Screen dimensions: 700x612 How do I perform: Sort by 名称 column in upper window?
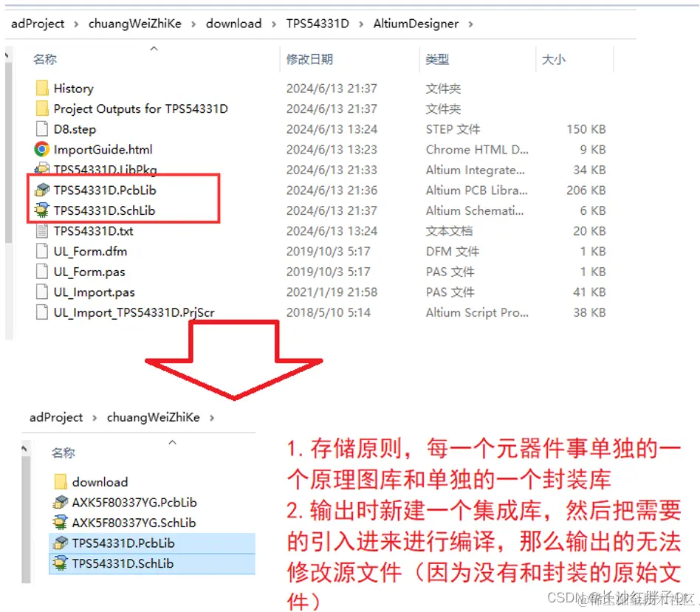[45, 59]
